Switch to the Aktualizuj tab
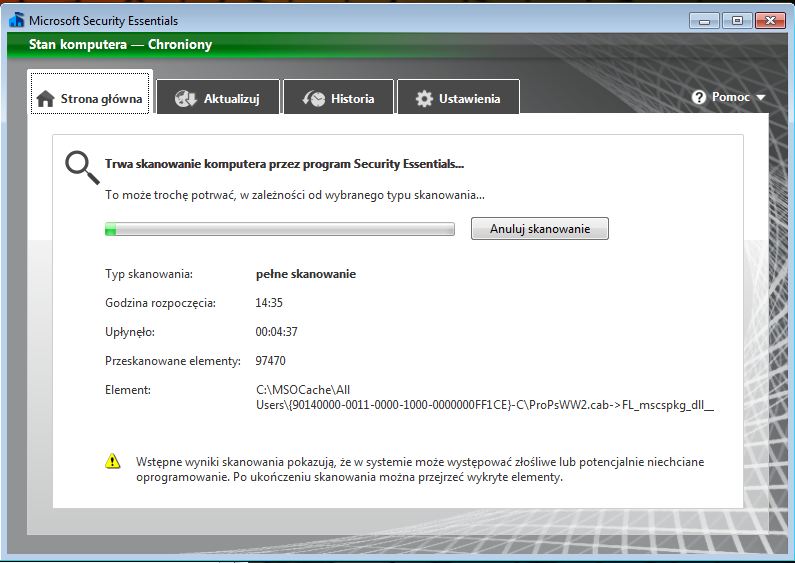795x563 pixels. pyautogui.click(x=218, y=97)
